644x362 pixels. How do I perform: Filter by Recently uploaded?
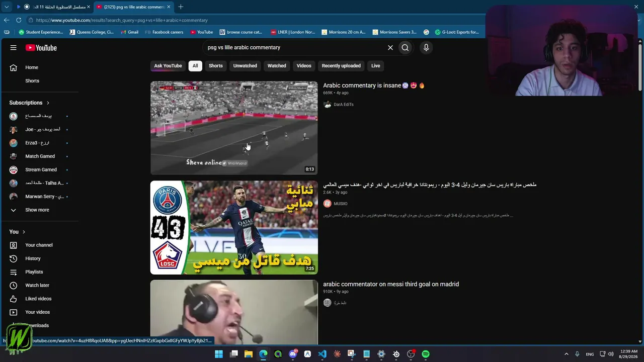tap(341, 66)
